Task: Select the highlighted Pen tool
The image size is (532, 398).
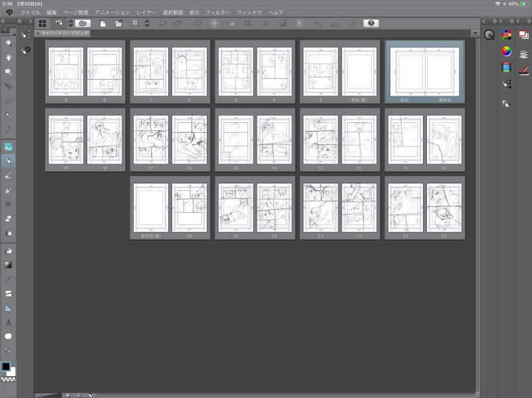Action: (8, 147)
